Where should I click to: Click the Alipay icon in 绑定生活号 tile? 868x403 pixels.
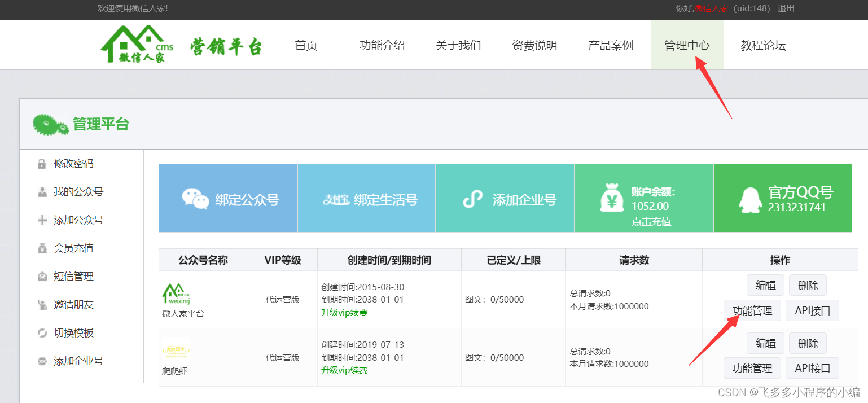336,200
